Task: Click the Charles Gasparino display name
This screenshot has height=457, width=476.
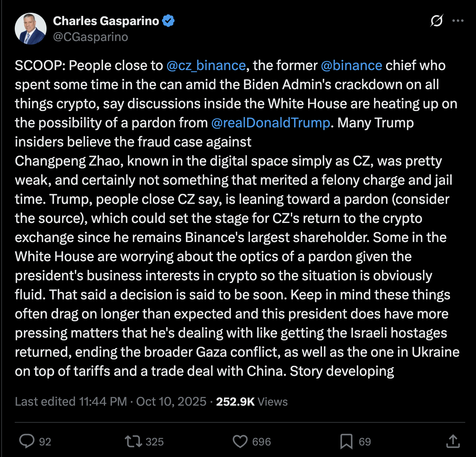Action: (106, 21)
